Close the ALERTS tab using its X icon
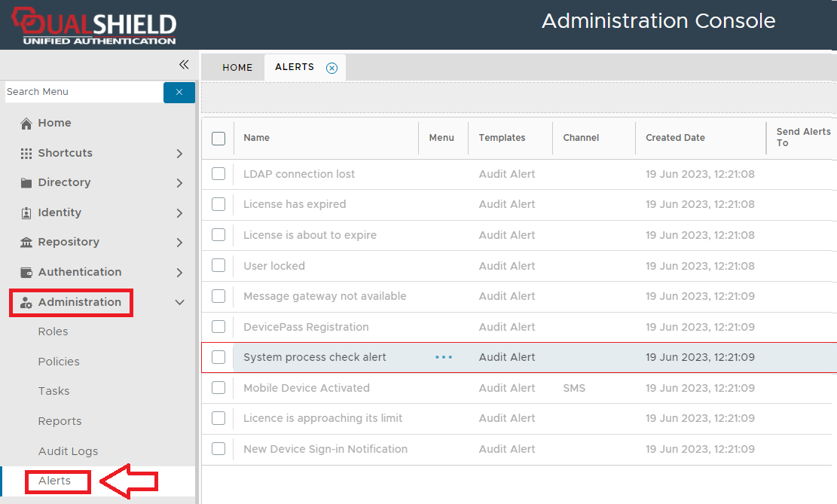The width and height of the screenshot is (837, 504). (x=331, y=68)
